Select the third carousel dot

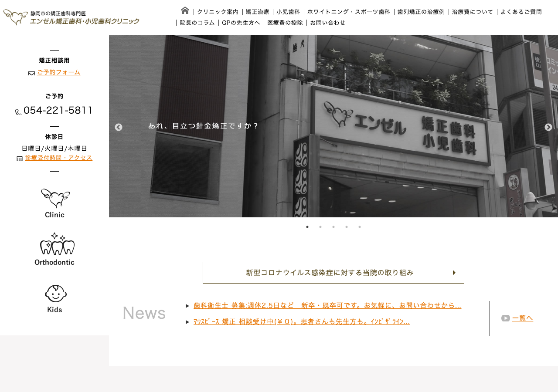coord(333,227)
